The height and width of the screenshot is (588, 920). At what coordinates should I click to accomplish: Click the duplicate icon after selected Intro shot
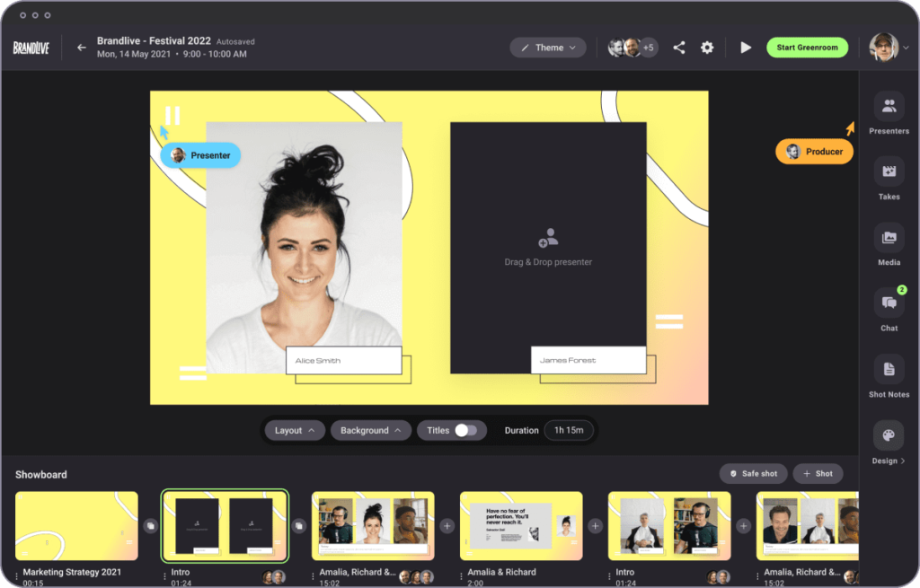tap(298, 526)
